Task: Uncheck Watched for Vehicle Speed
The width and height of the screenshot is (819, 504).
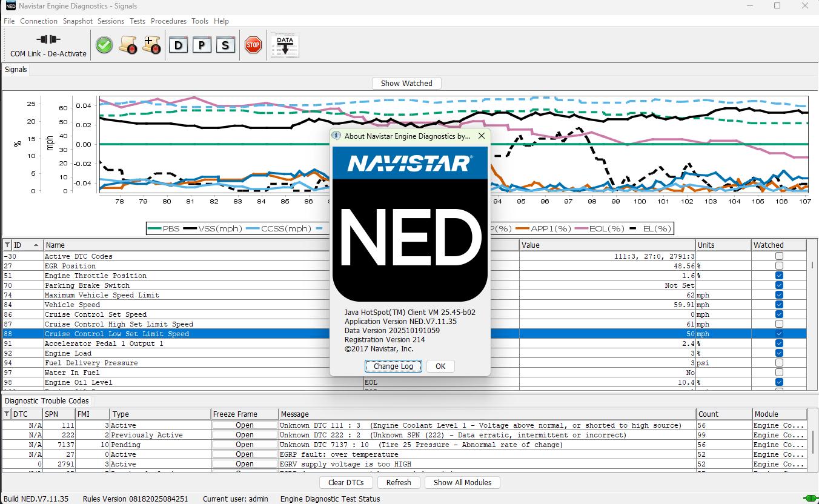Action: pos(778,305)
